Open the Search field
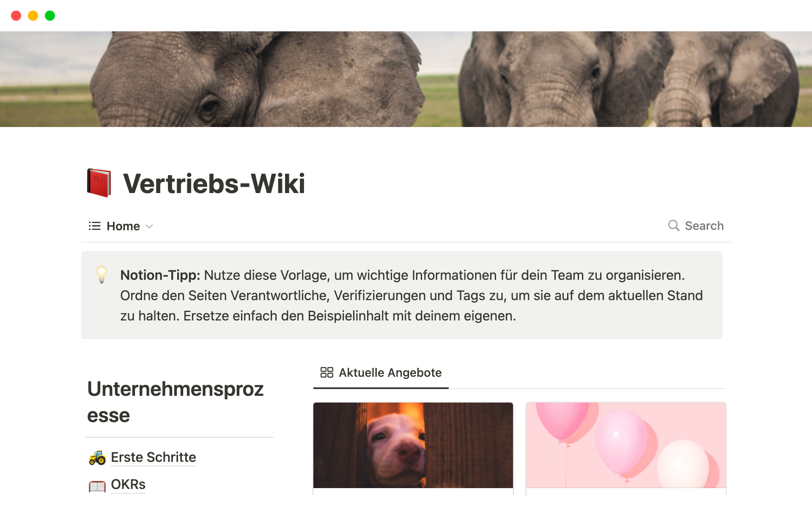The image size is (812, 508). pos(696,226)
